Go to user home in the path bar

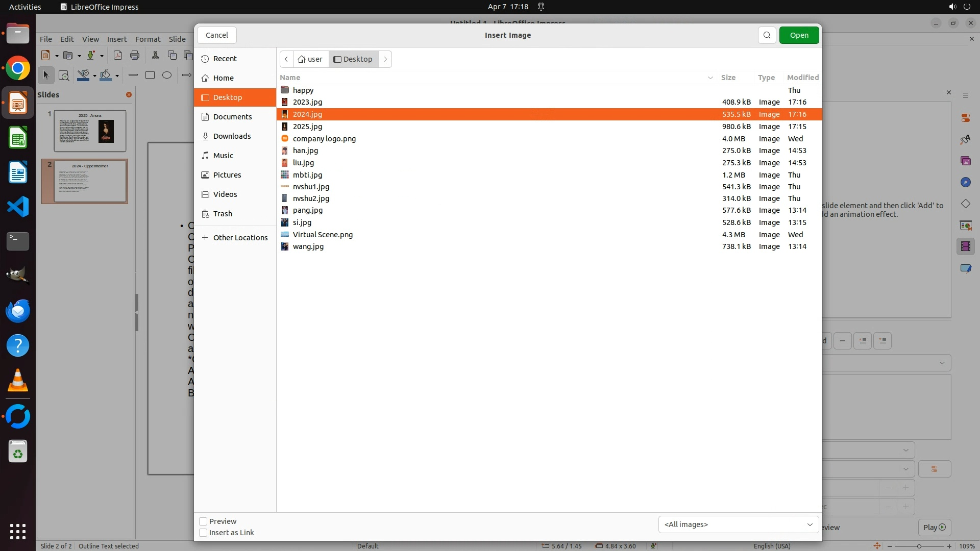(x=311, y=59)
